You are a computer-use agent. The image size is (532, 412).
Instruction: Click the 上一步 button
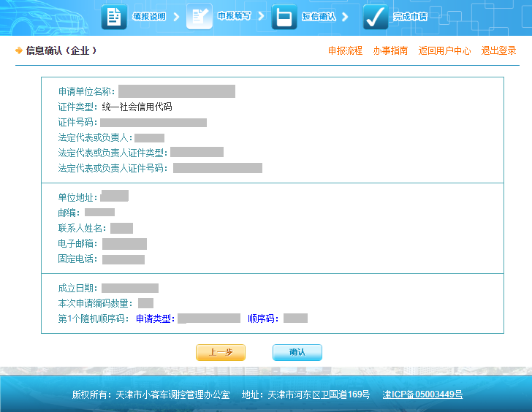coord(221,352)
